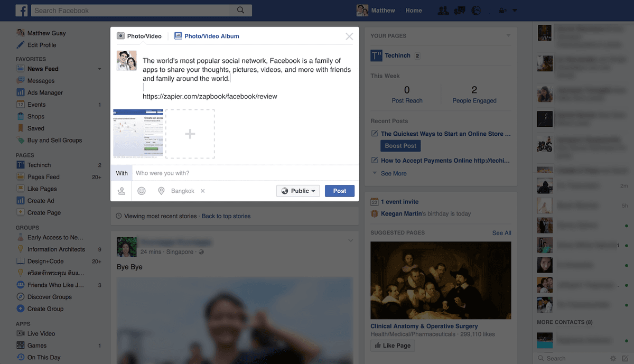Select the Photo/Video tab

(x=139, y=36)
